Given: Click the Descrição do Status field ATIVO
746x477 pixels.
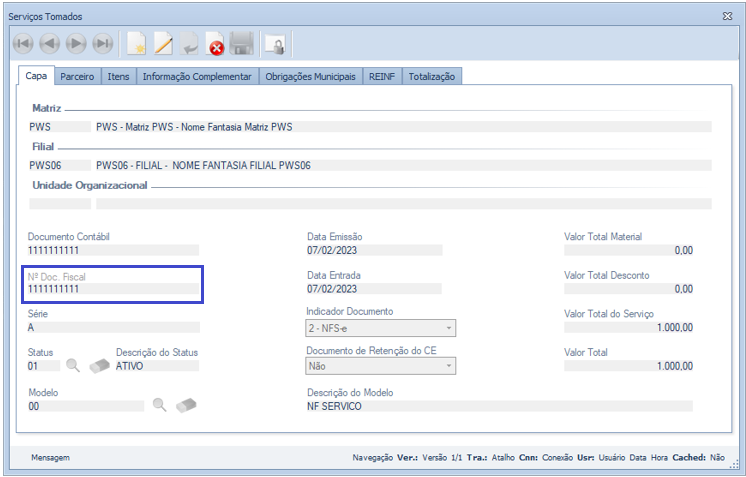Looking at the screenshot, I should pos(157,366).
